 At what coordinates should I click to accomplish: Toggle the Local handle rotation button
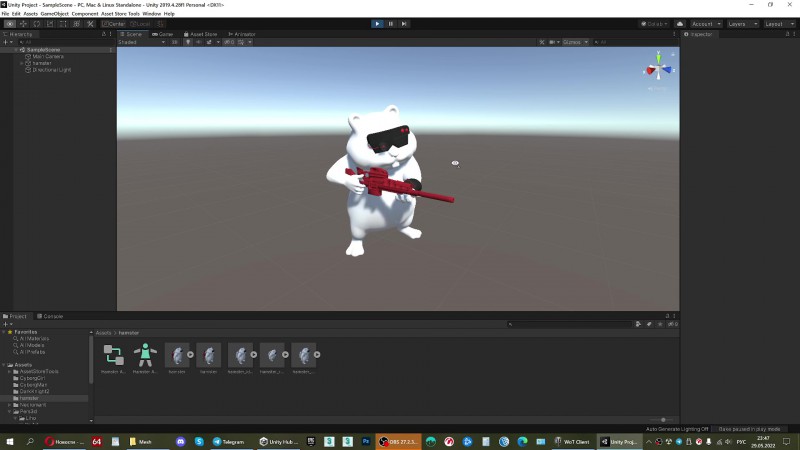pos(140,24)
